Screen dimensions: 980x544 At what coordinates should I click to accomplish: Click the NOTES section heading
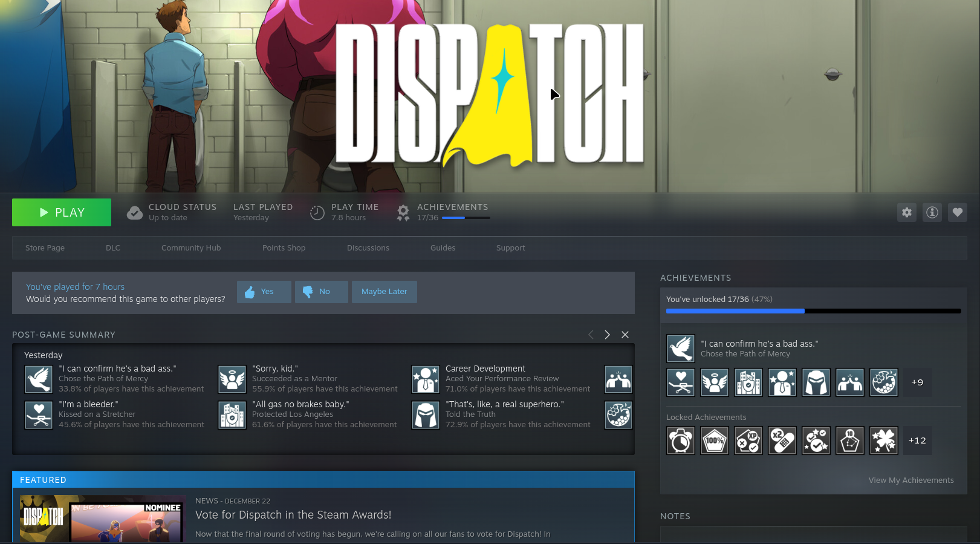coord(675,516)
